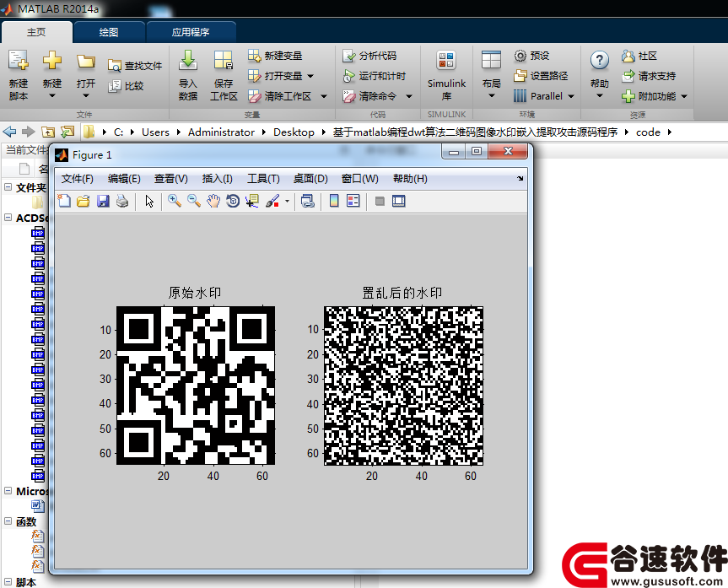Toggle Show Plot Tools and dock icon
The width and height of the screenshot is (728, 588).
click(x=399, y=201)
